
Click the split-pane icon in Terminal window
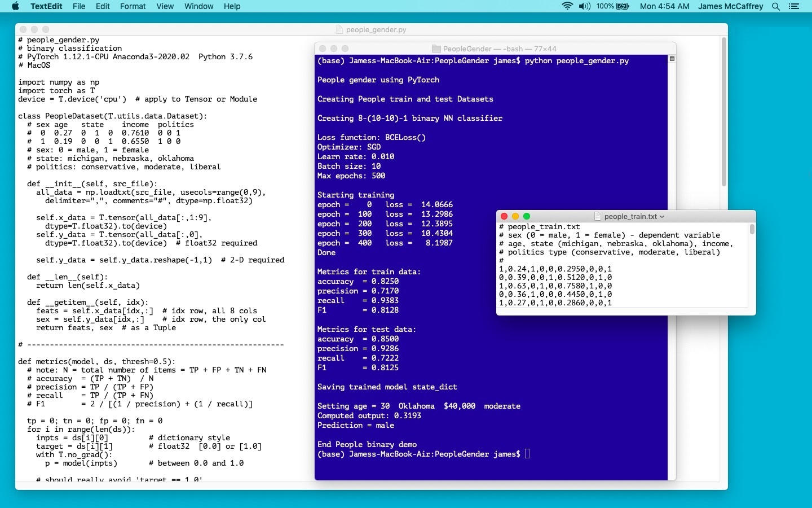tap(672, 58)
